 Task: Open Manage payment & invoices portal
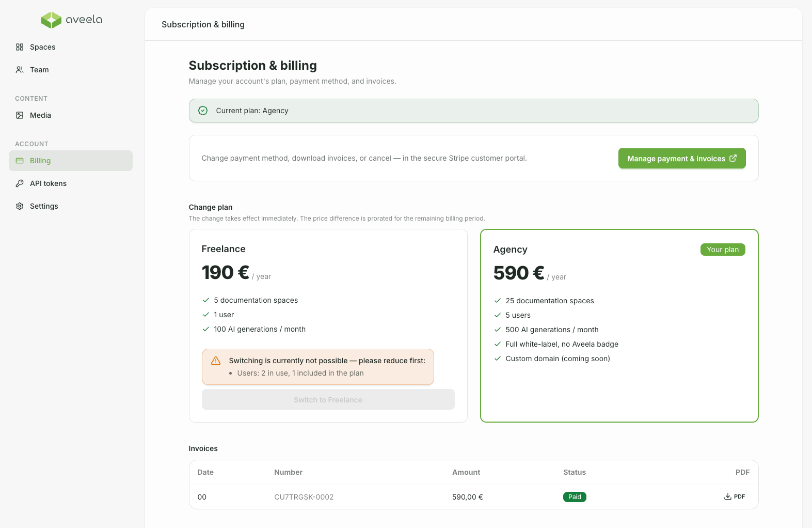pos(682,158)
